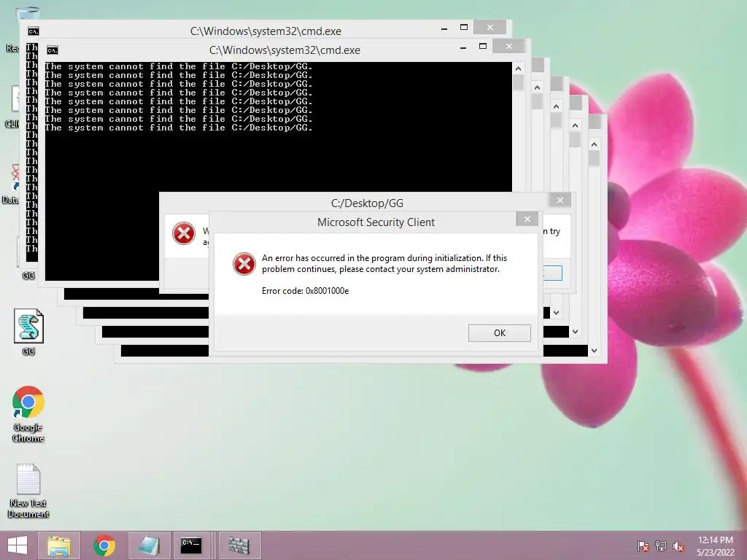Open the GG script file with scroll icon

pos(28,332)
